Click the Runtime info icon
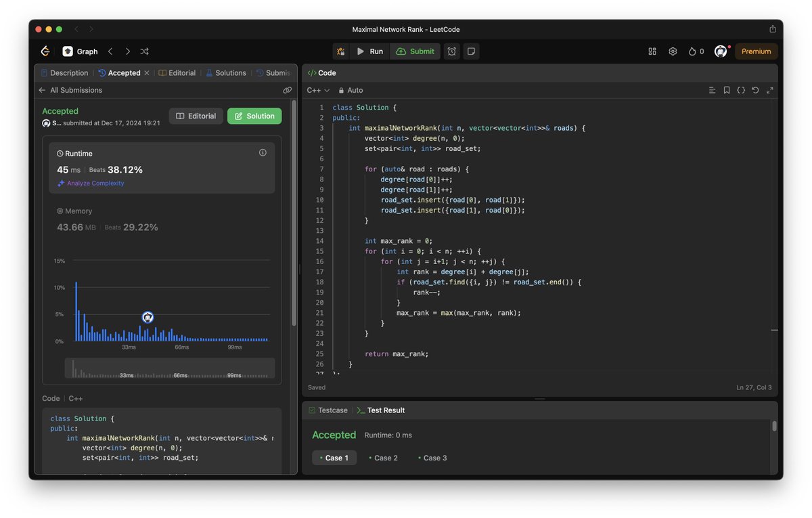 [x=263, y=153]
